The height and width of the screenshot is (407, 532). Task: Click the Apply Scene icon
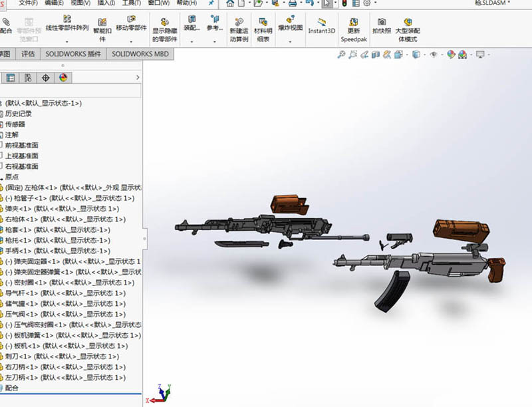coord(462,55)
